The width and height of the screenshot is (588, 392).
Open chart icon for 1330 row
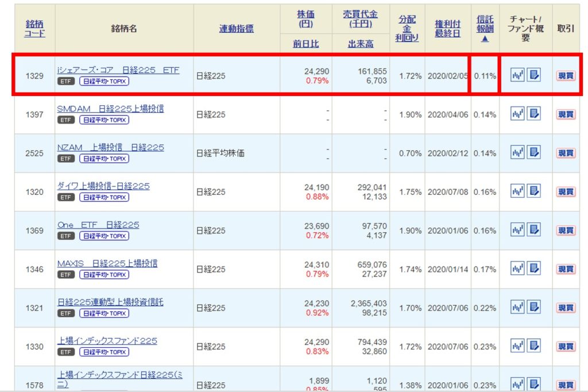pos(517,345)
